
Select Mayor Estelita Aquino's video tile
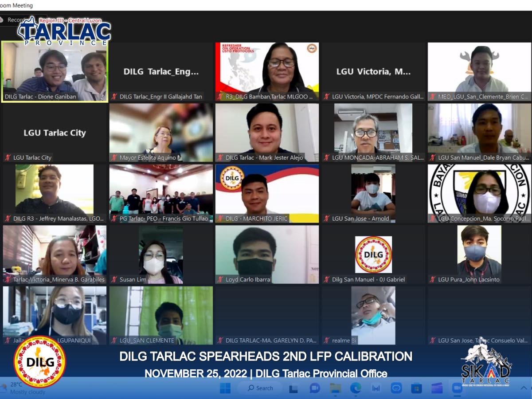tap(161, 133)
